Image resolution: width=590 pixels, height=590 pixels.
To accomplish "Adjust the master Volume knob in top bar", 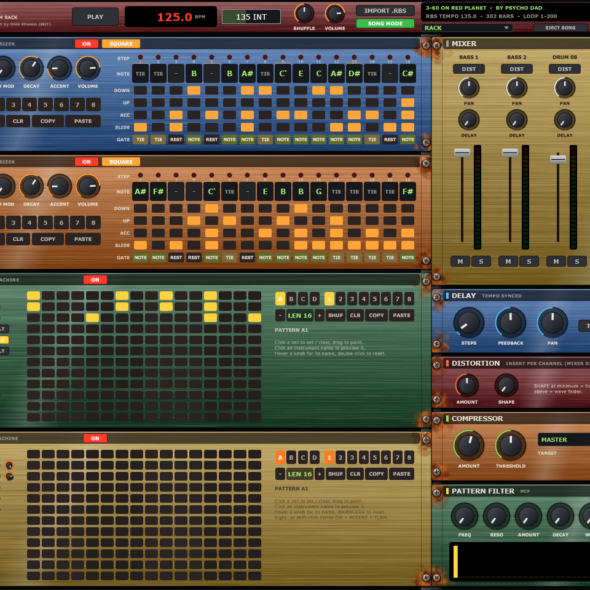I will 335,14.
